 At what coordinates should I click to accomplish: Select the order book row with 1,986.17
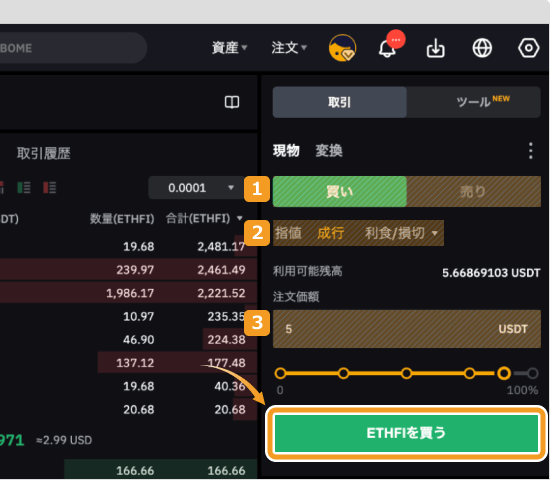[x=128, y=293]
